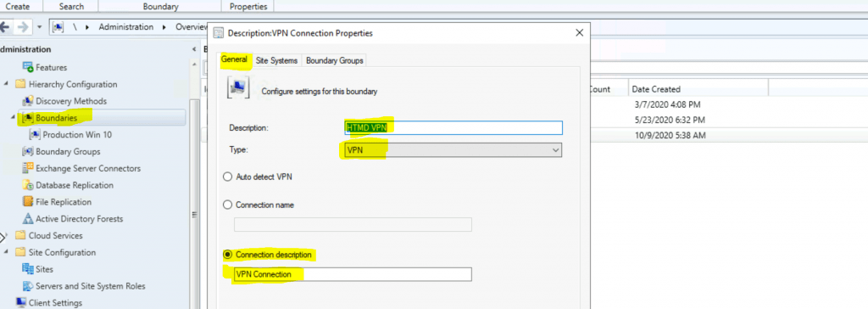
Task: Open the navigation history dropdown arrow
Action: tap(39, 26)
